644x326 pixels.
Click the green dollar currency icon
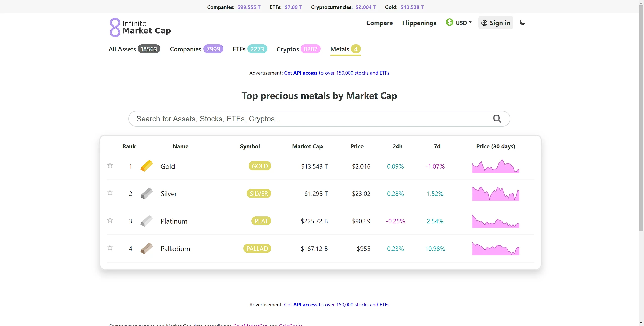coord(449,22)
